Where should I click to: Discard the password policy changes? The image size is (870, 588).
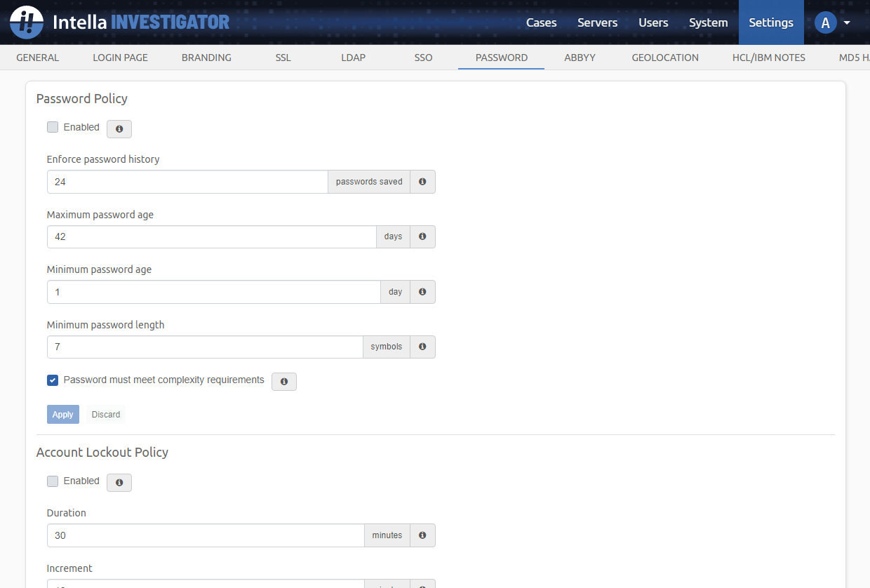[105, 414]
